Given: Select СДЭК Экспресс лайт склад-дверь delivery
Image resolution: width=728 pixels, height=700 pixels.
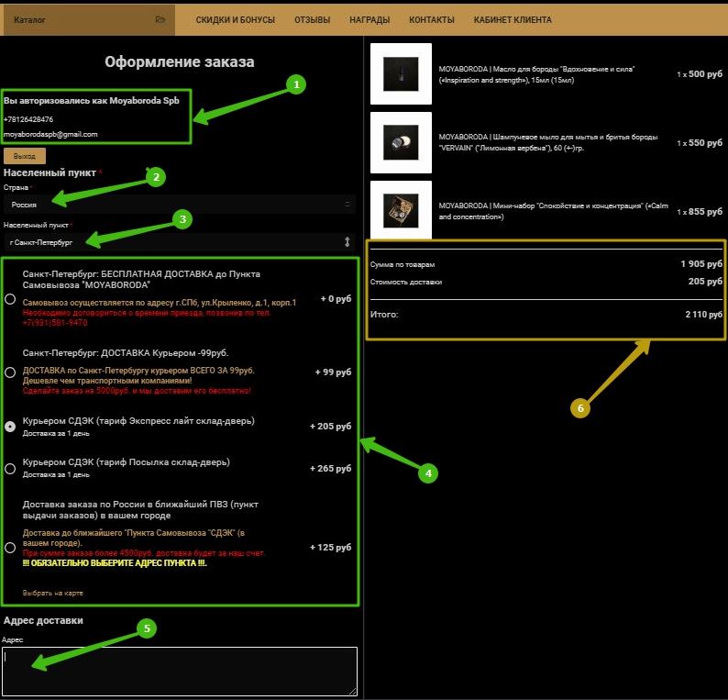Looking at the screenshot, I should coord(10,426).
